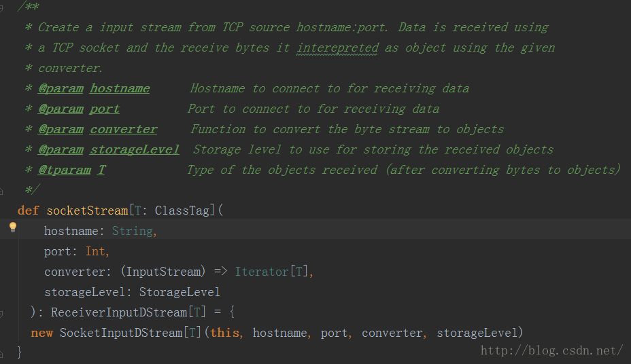631x364 pixels.
Task: Click the yellow lightbulb intention icon
Action: 12,227
